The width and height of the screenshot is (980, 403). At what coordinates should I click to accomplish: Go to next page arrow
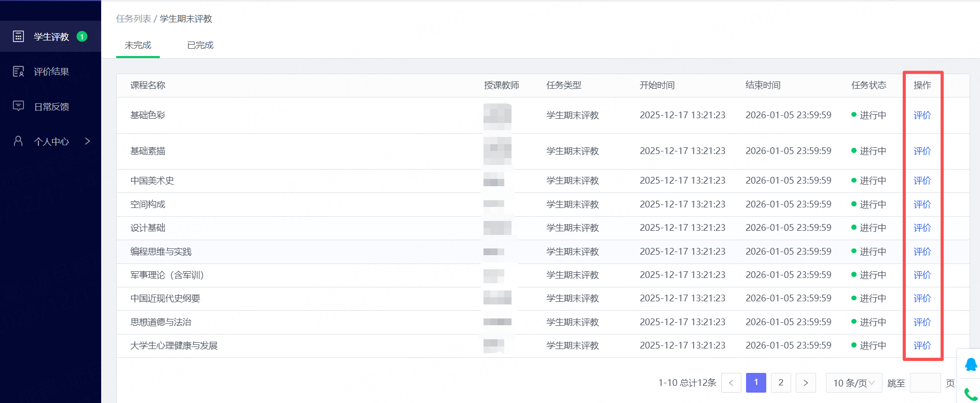pyautogui.click(x=806, y=383)
